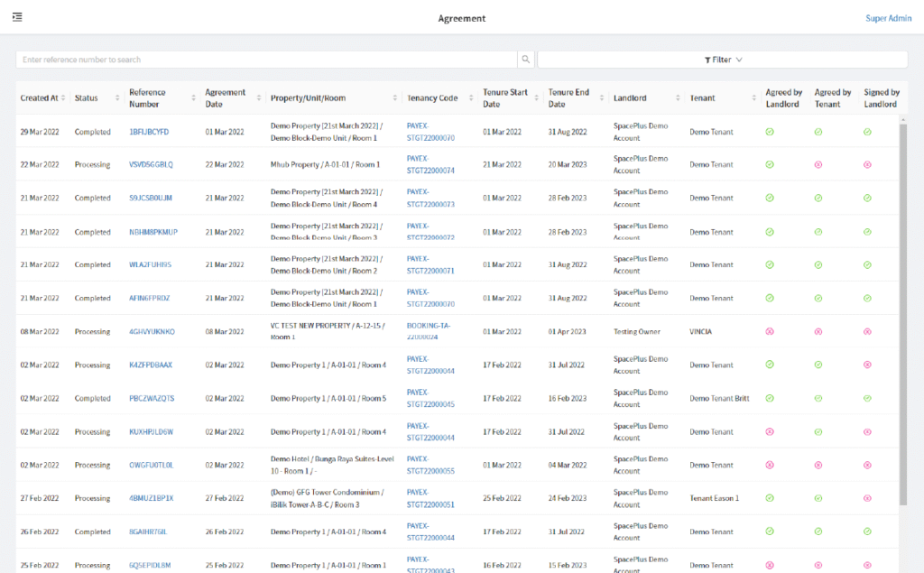Open the Filter dropdown
The image size is (924, 573).
[x=722, y=60]
